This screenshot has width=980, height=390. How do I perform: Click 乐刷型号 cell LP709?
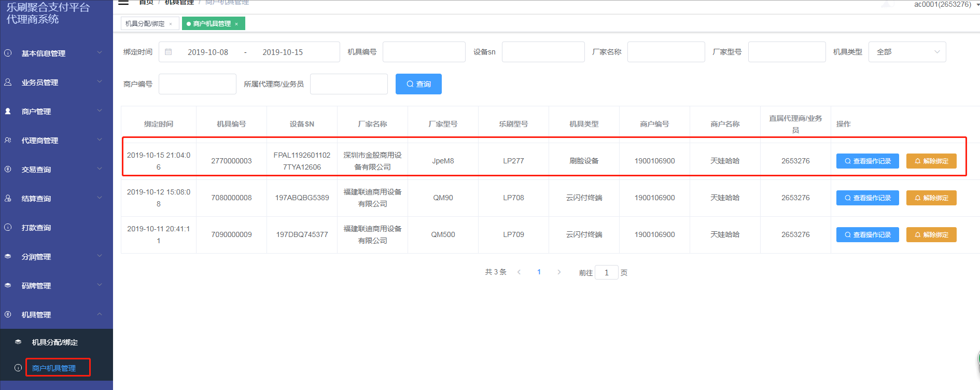pos(513,234)
